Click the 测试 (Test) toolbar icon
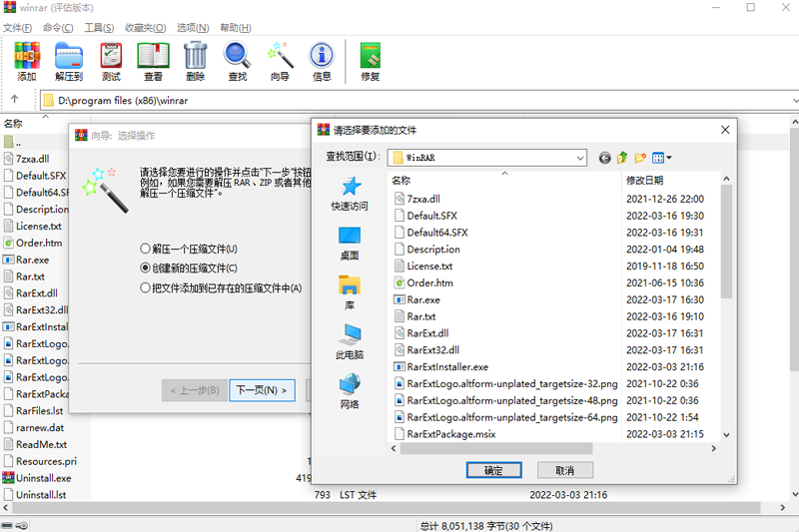Screen dimensions: 799x532 111,62
